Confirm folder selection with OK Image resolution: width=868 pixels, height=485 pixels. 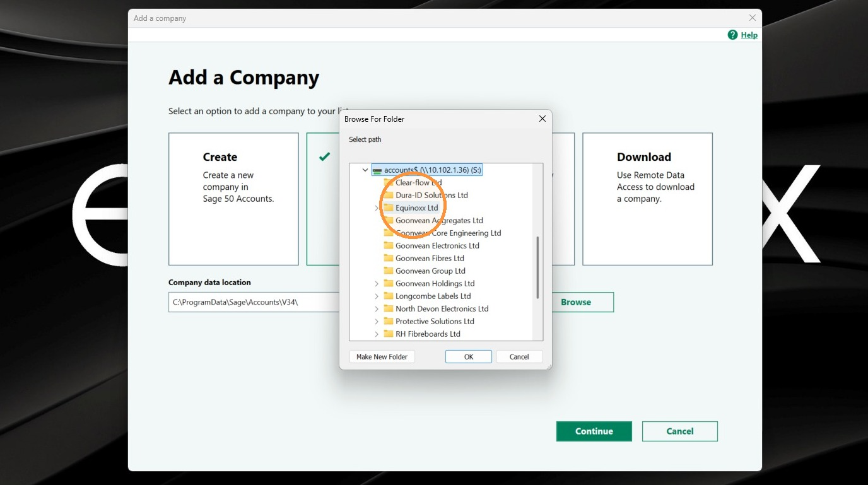pos(469,357)
